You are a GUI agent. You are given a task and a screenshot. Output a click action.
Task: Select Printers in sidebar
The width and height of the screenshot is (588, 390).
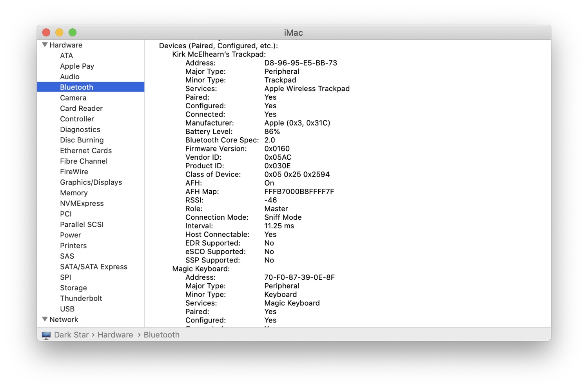coord(73,246)
